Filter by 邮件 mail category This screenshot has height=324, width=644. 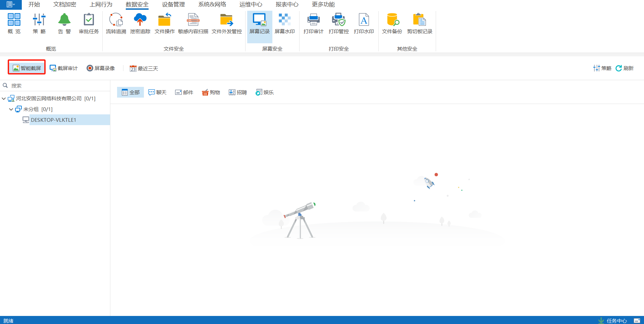(184, 92)
